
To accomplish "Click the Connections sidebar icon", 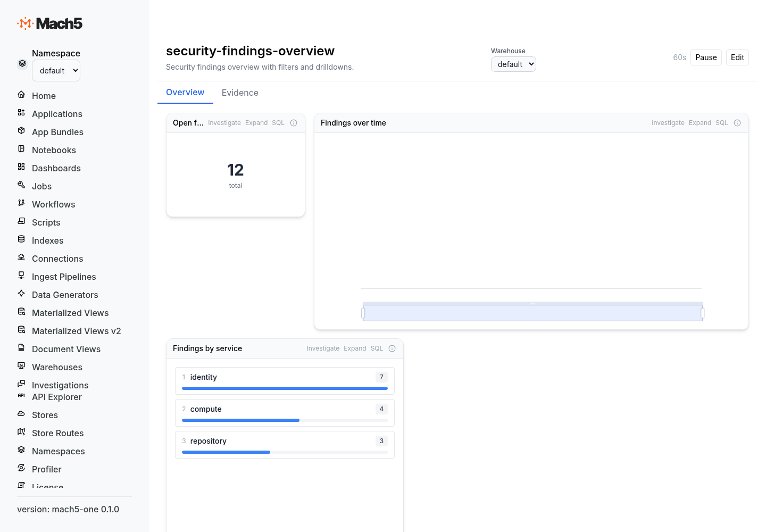I will click(x=21, y=257).
